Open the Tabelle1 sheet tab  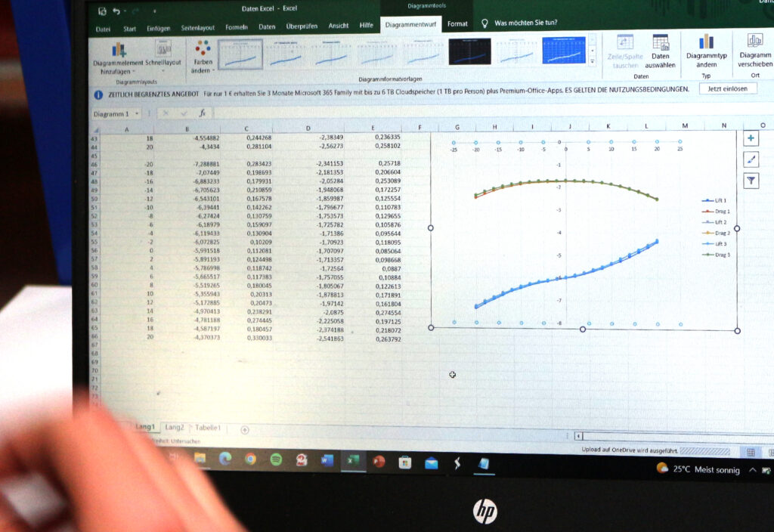coord(207,428)
